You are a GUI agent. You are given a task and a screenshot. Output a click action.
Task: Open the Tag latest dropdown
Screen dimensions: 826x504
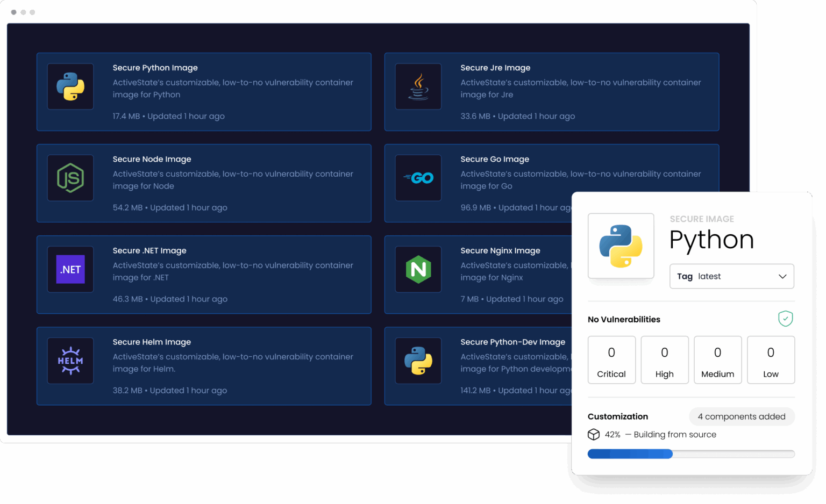tap(731, 276)
